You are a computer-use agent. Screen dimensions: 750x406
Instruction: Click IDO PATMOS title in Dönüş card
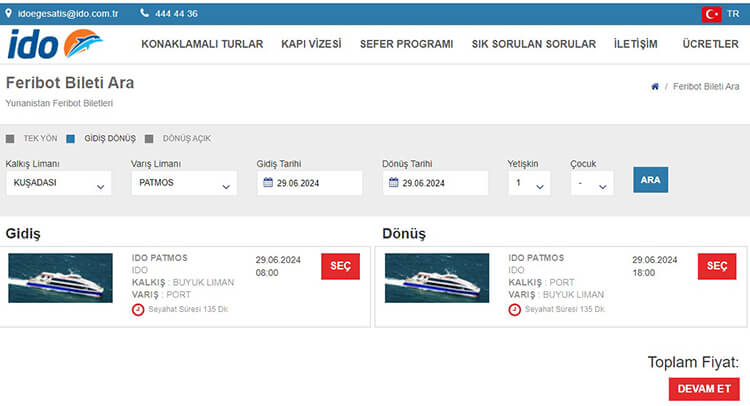[536, 258]
